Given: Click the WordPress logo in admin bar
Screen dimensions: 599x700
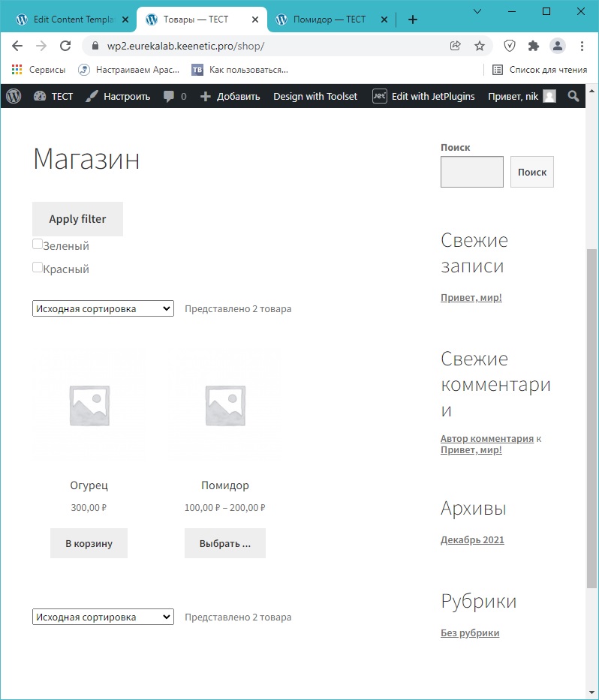Looking at the screenshot, I should (x=14, y=96).
